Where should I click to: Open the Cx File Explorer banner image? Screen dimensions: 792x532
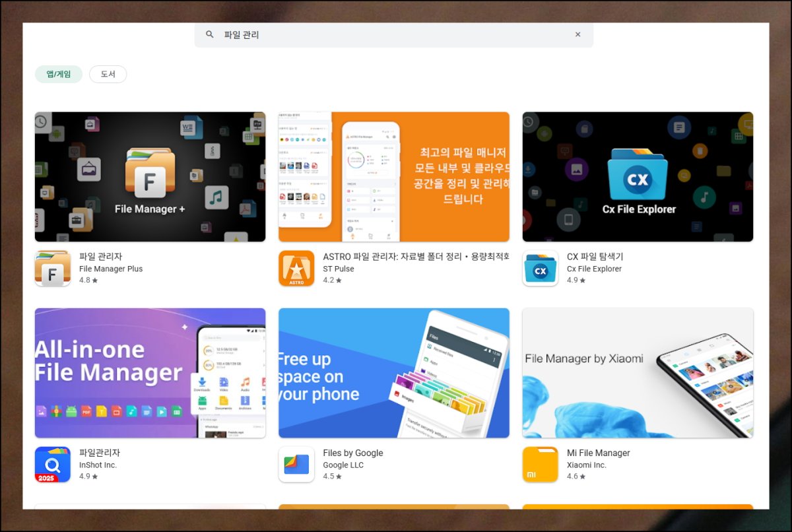coord(638,177)
